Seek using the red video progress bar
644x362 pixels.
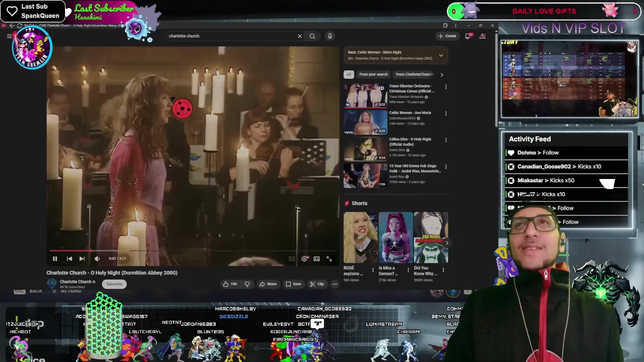click(x=194, y=250)
